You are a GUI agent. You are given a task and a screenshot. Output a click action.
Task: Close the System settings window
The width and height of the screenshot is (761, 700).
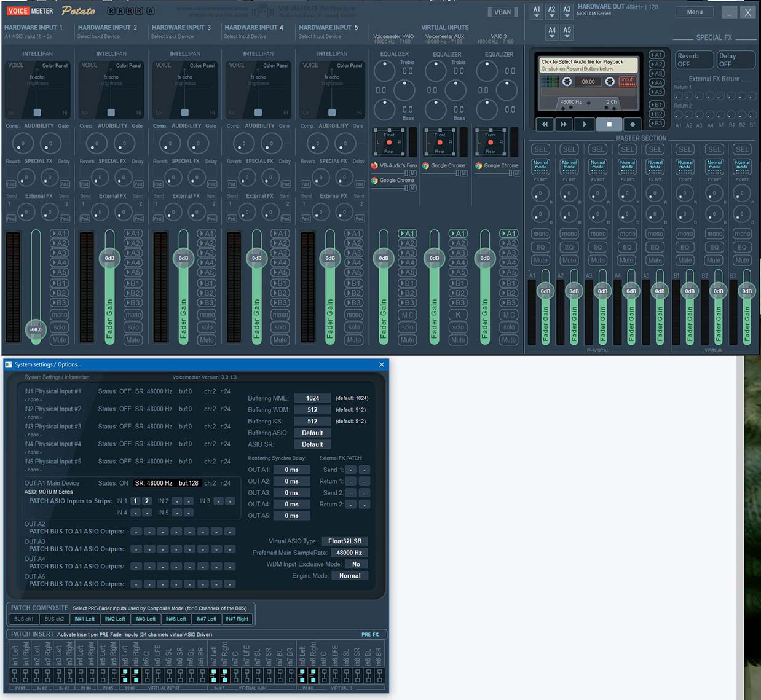pos(382,364)
